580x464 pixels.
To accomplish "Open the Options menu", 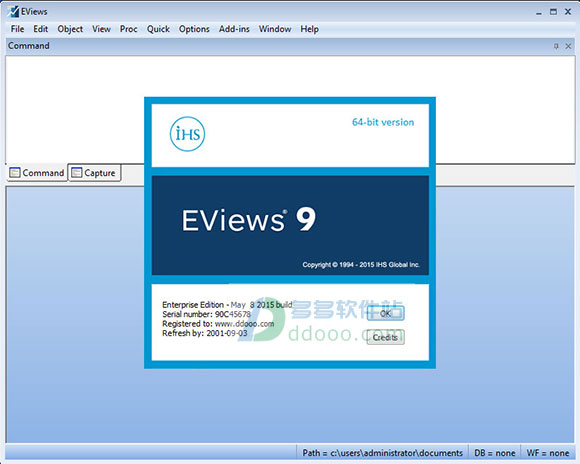I will (194, 29).
